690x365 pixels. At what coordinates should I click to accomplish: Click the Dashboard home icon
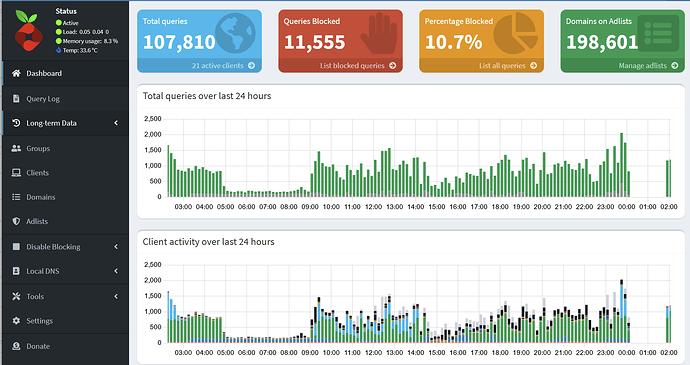[16, 73]
